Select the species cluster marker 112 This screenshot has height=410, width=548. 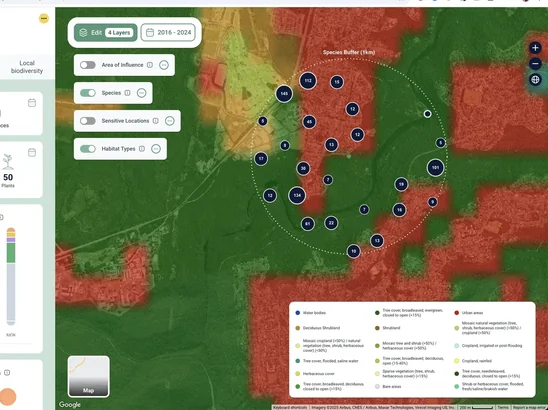pos(308,81)
